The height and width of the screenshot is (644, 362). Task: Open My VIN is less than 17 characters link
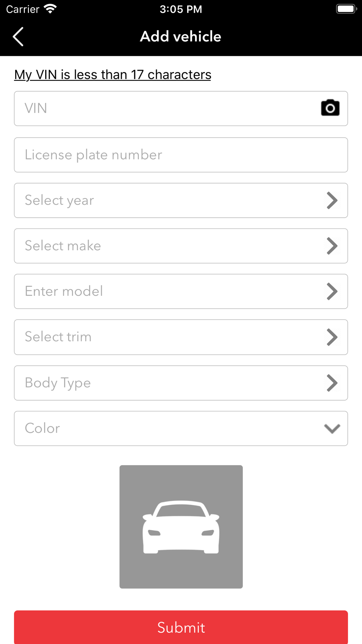coord(113,75)
